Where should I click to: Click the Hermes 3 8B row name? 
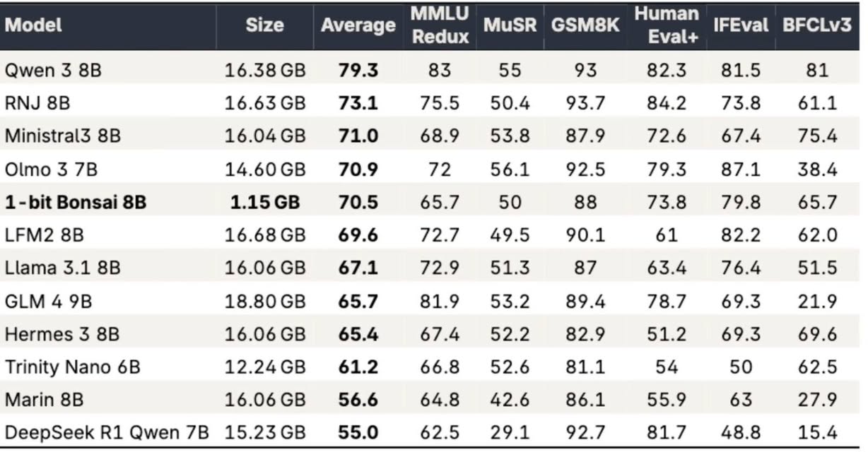[x=62, y=334]
